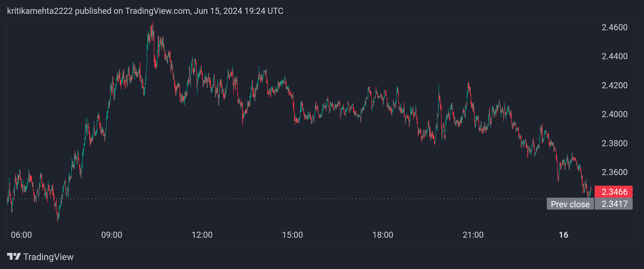Click the red 2.3466 current price tag

pos(614,192)
